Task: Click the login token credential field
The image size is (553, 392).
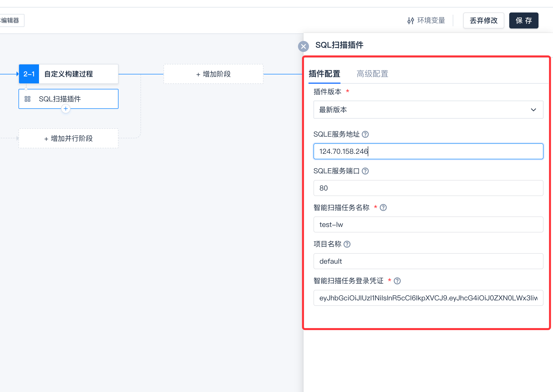Action: click(428, 298)
